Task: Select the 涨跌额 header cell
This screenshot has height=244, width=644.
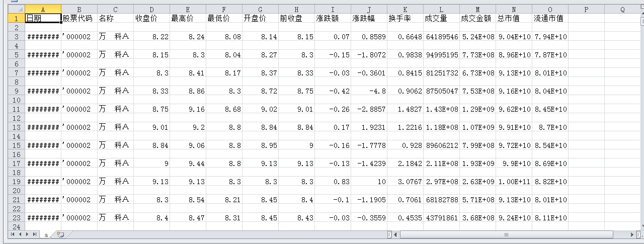Action: pos(333,18)
